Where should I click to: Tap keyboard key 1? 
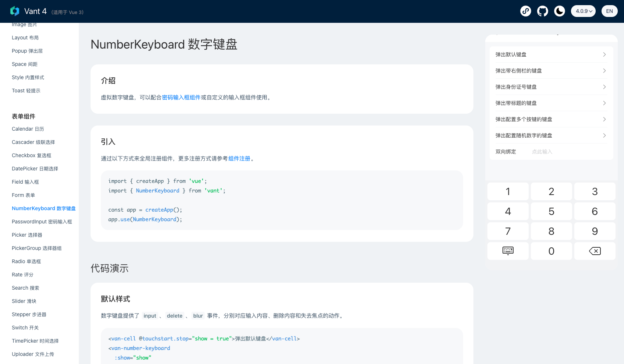(x=508, y=191)
